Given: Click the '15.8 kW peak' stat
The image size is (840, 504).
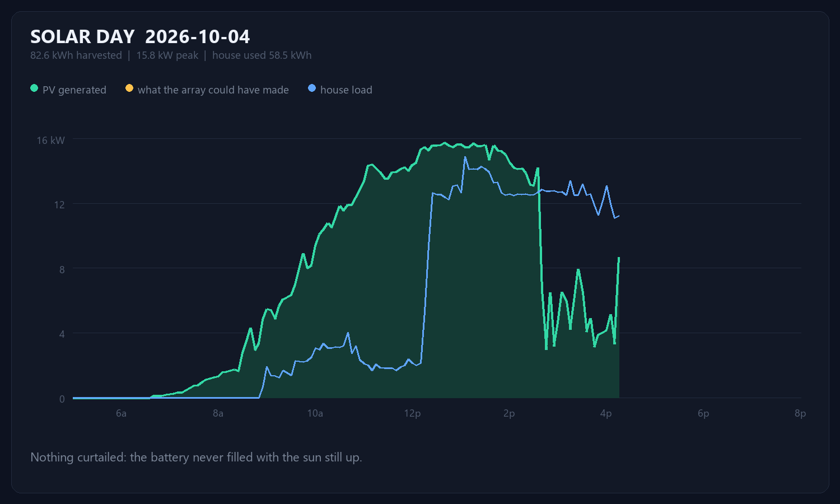Looking at the screenshot, I should pos(167,55).
